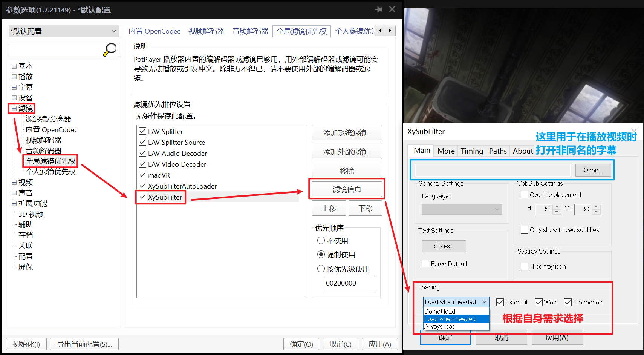Click the preferences search field
This screenshot has height=355, width=644.
[56, 50]
